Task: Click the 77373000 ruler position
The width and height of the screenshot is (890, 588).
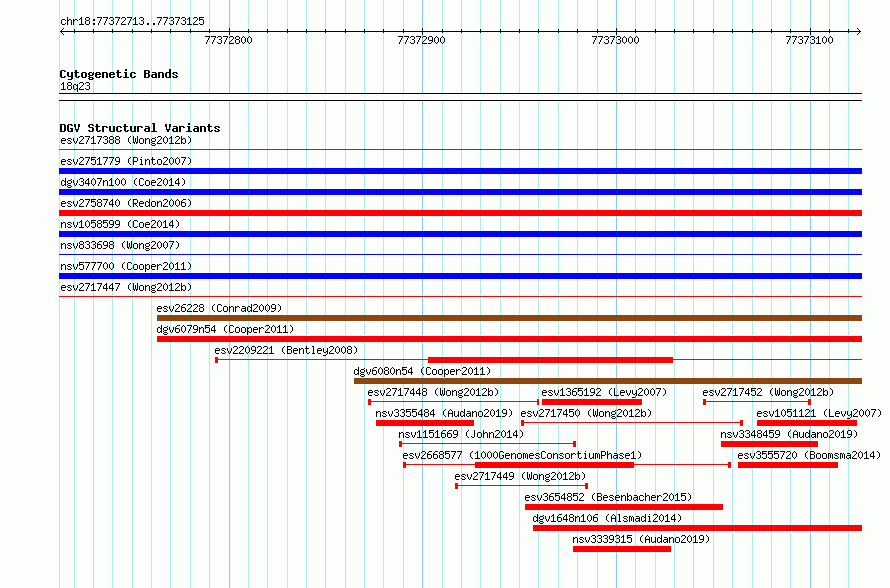Action: tap(615, 40)
